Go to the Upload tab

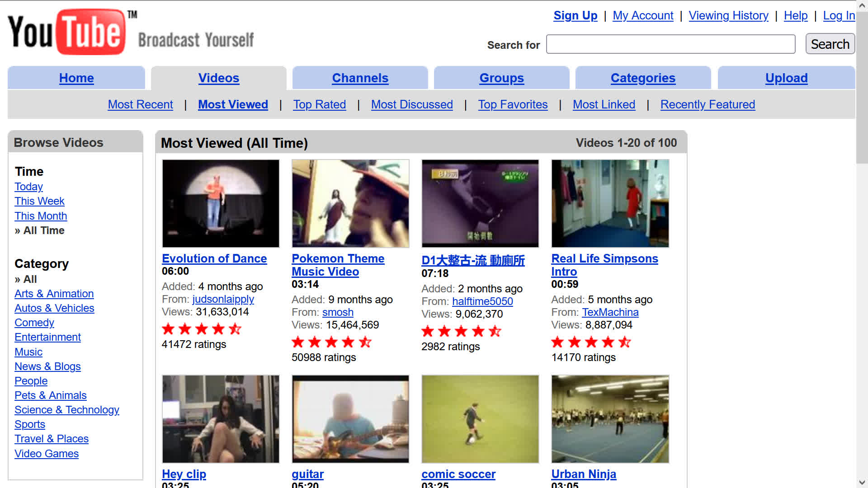[x=786, y=78]
